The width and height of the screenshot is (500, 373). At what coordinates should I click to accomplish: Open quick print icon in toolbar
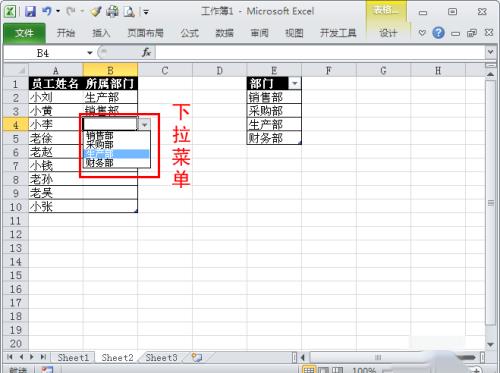click(x=112, y=11)
